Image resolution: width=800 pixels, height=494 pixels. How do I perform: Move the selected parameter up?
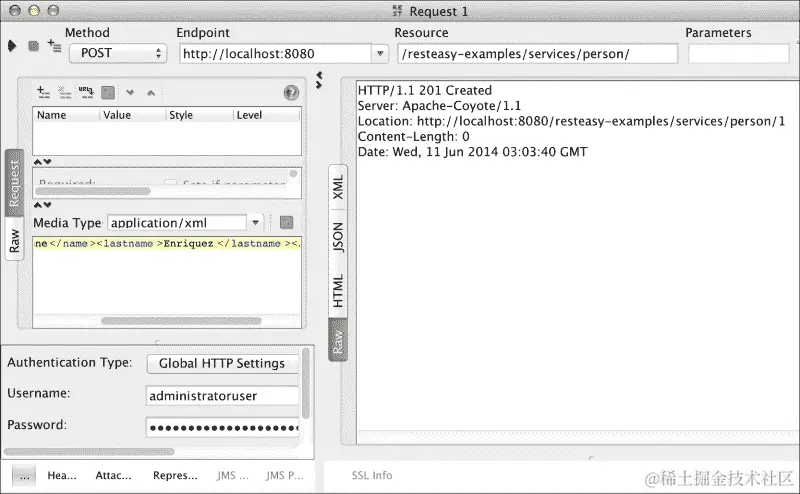click(x=151, y=92)
